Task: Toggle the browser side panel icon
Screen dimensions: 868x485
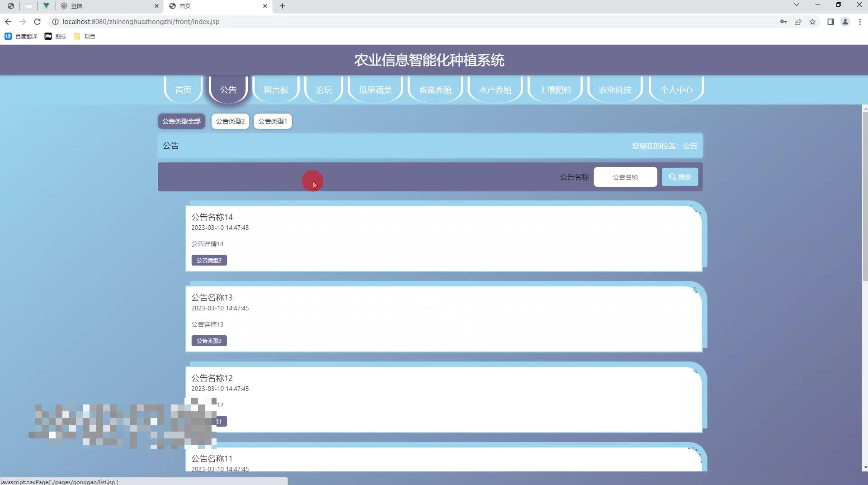Action: (830, 22)
